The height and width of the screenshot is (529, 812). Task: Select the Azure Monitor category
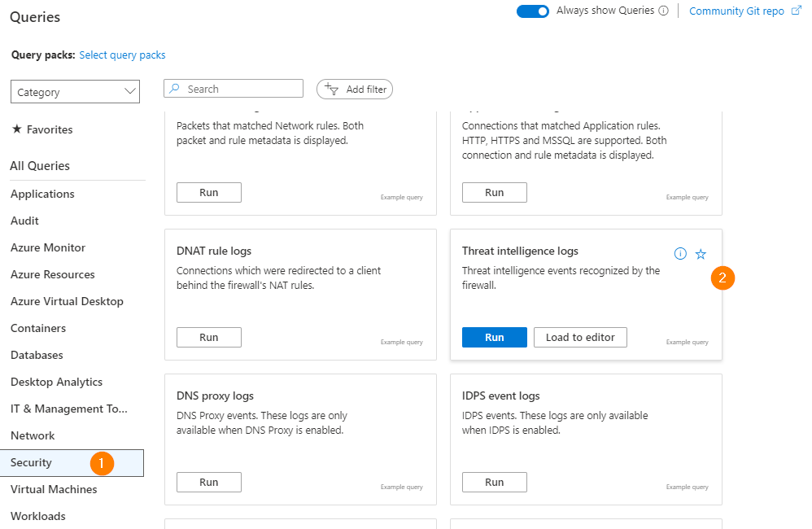[x=48, y=247]
